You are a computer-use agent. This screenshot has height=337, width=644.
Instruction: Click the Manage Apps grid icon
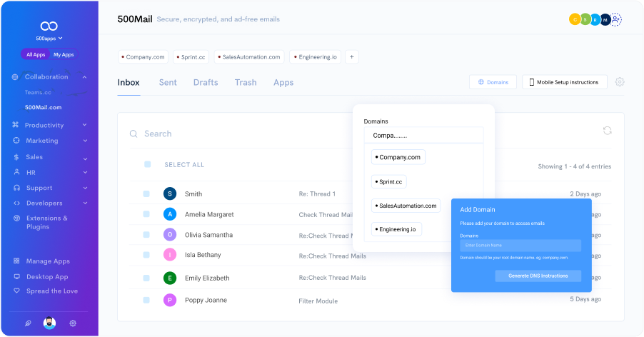pos(16,261)
